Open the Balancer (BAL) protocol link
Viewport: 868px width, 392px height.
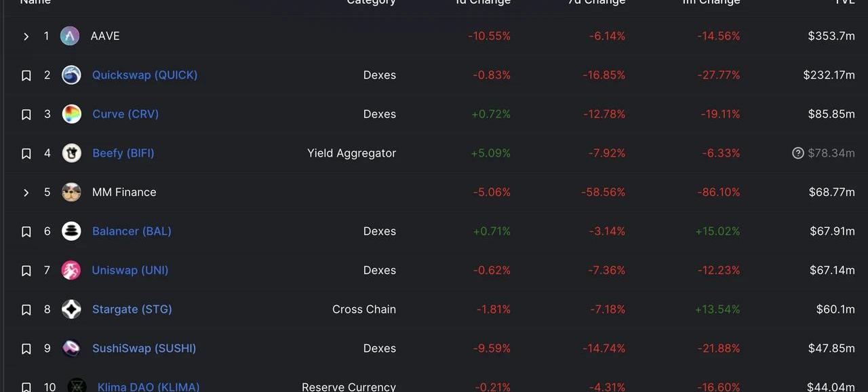tap(132, 231)
